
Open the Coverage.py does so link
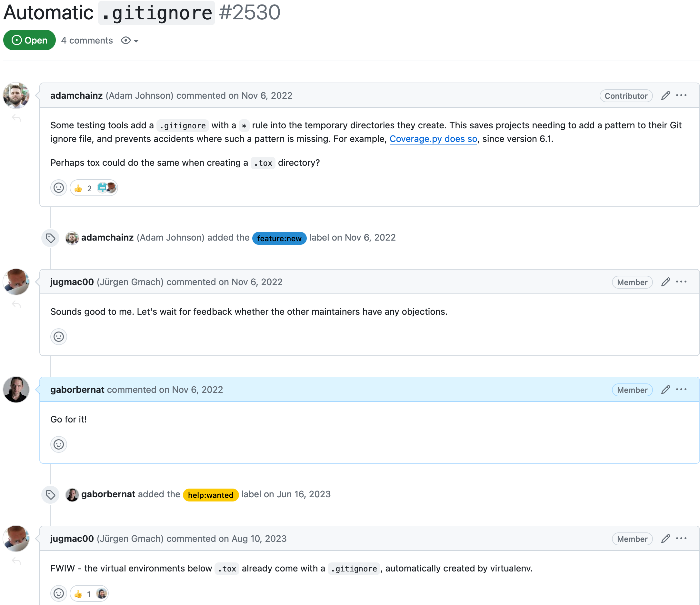coord(433,139)
